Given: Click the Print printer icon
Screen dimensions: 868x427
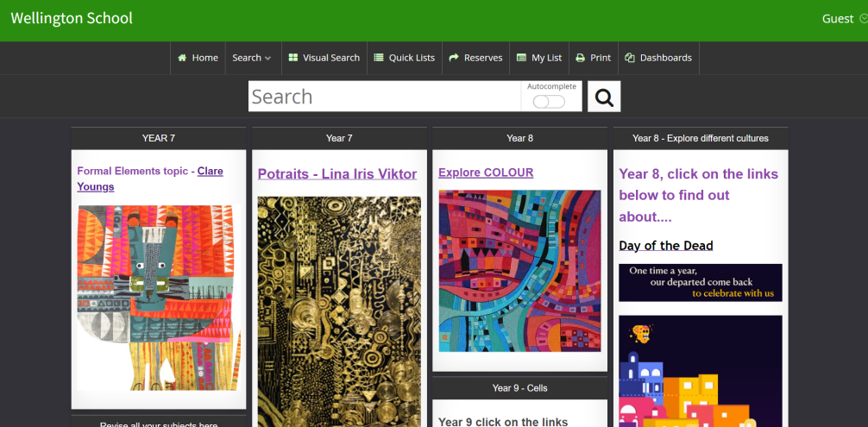Looking at the screenshot, I should 581,58.
